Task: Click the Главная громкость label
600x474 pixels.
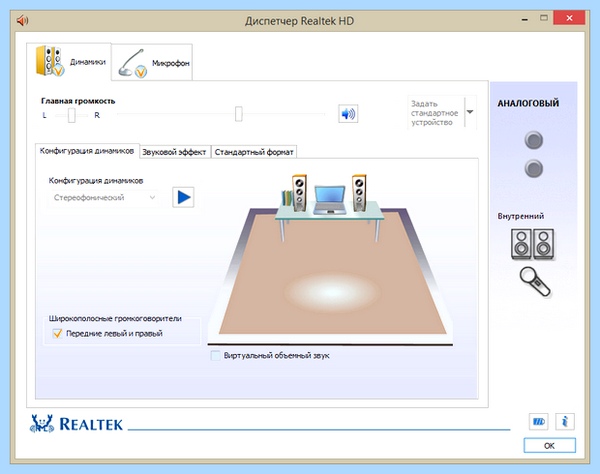Action: click(78, 101)
